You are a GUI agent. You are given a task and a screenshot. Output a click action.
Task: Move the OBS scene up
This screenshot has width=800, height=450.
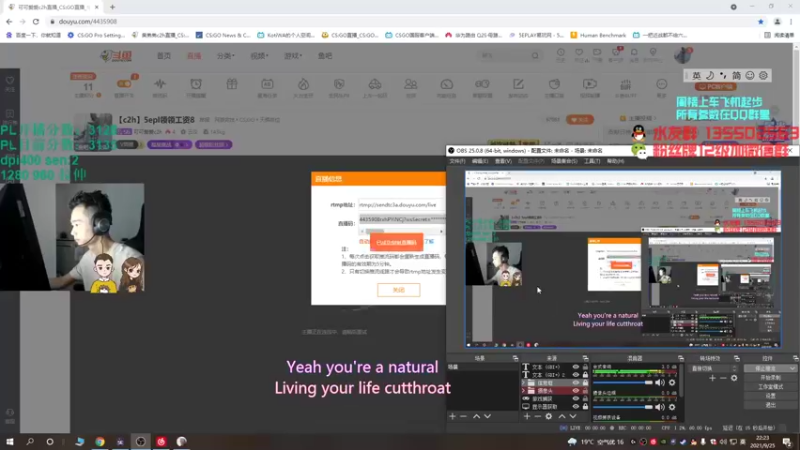point(476,416)
